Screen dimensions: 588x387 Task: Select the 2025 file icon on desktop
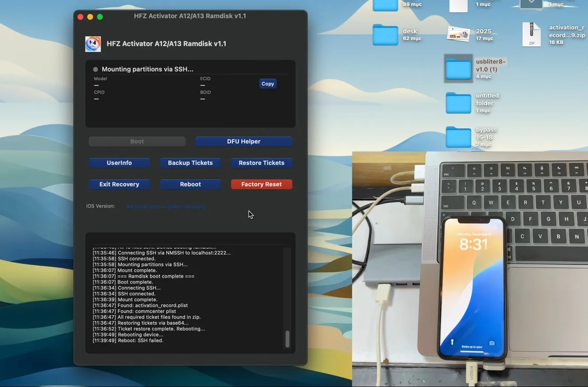[458, 35]
